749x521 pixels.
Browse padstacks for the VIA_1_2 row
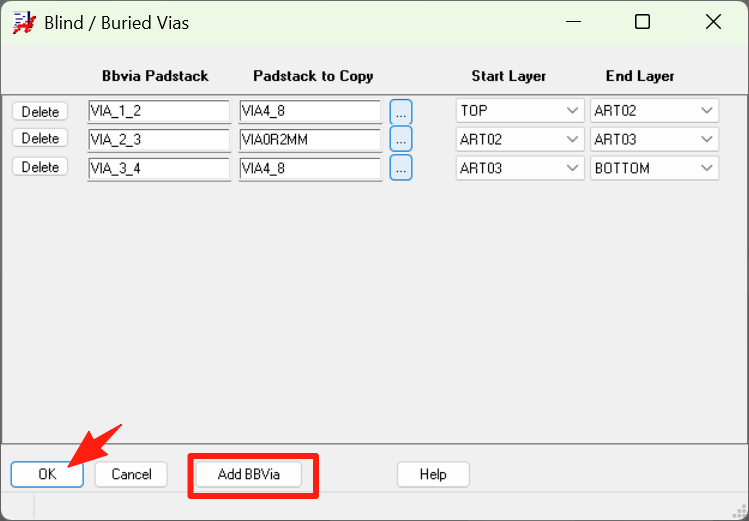point(401,112)
